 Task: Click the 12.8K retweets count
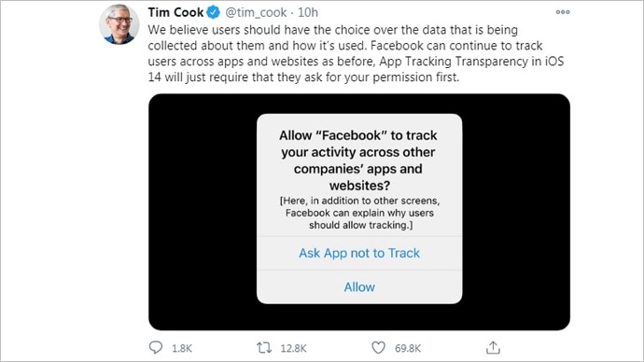(293, 348)
